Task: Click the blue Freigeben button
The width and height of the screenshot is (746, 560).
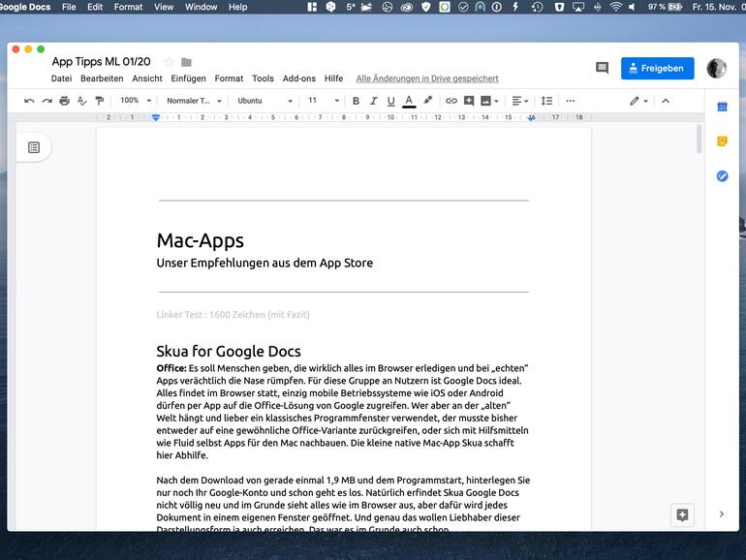Action: point(657,69)
